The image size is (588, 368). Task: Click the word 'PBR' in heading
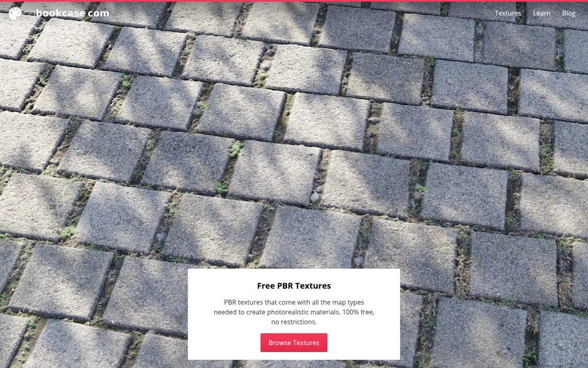(x=287, y=286)
